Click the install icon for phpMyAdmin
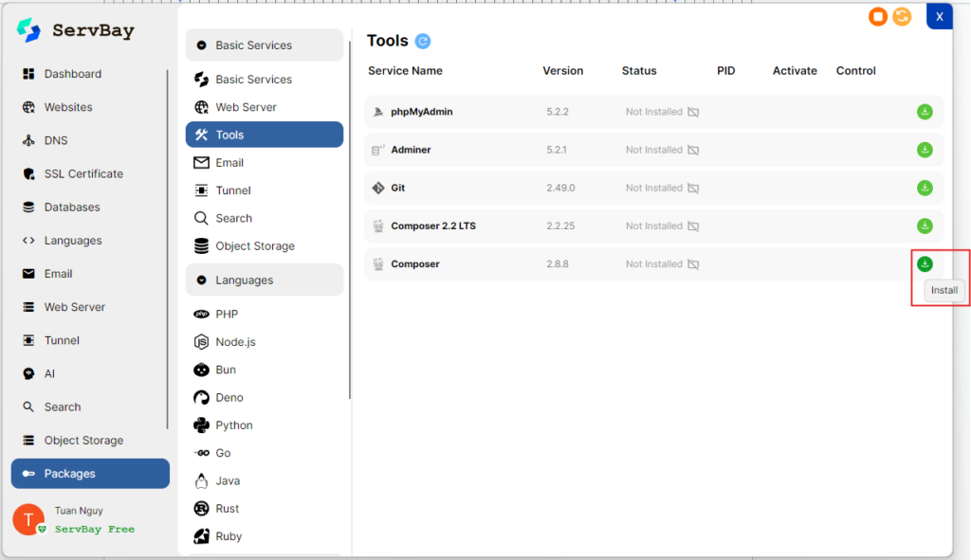Screen dimensions: 971x560 tap(925, 112)
